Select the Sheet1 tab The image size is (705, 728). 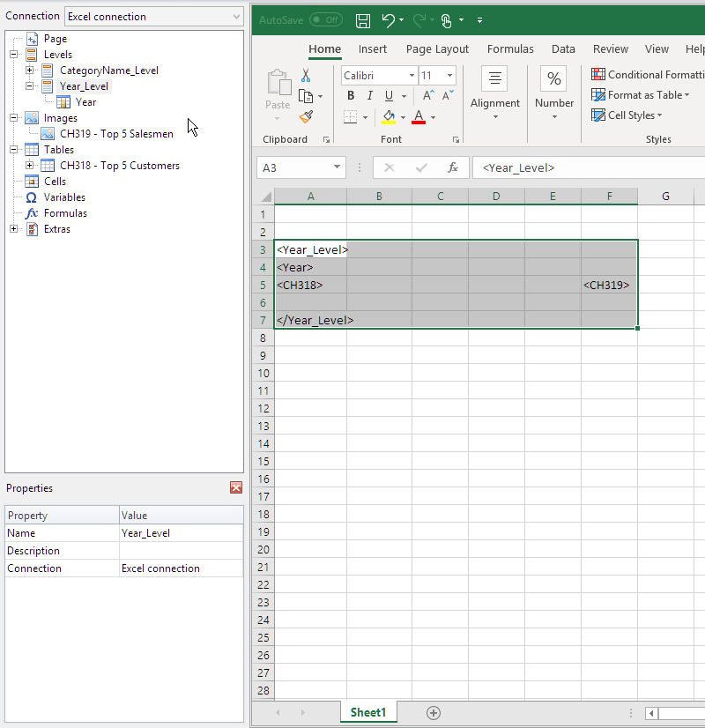[x=368, y=712]
